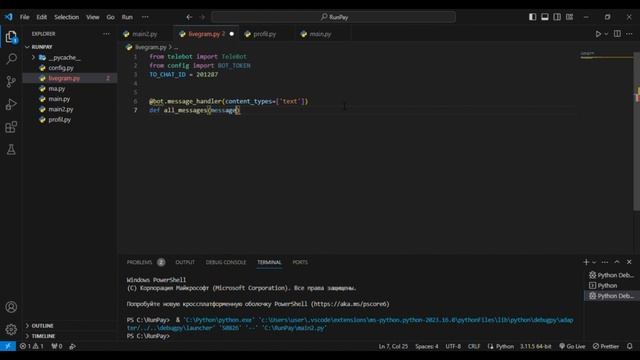Click Ln 7, Col 25 in status bar
The height and width of the screenshot is (360, 640).
pos(393,346)
